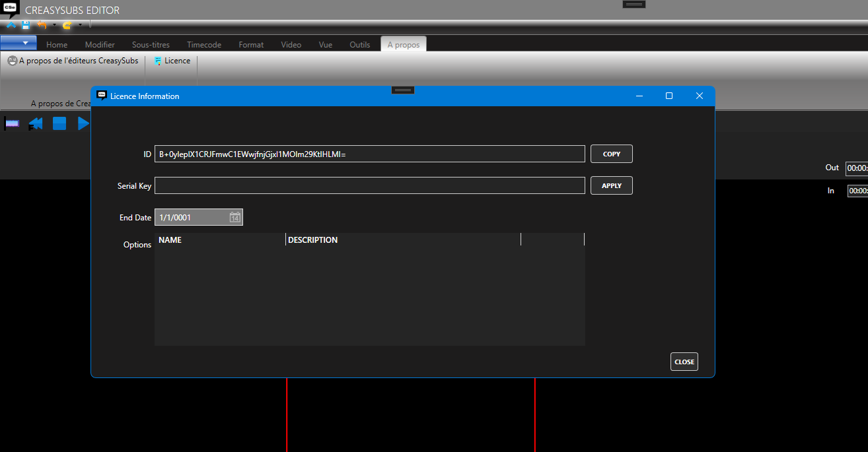The width and height of the screenshot is (868, 452).
Task: Switch to the Home ribbon tab
Action: point(57,45)
